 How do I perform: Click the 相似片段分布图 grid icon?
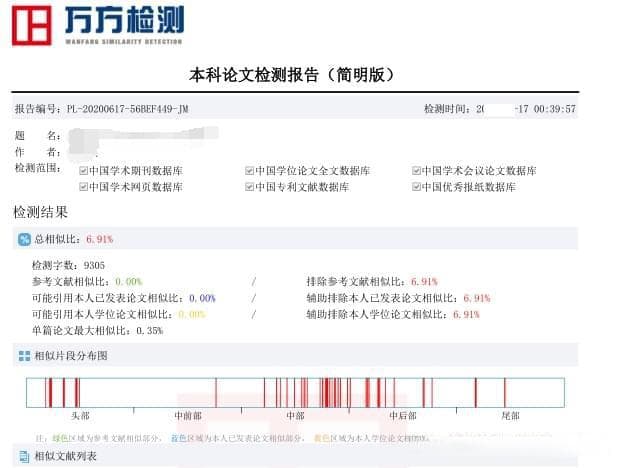[x=24, y=356]
